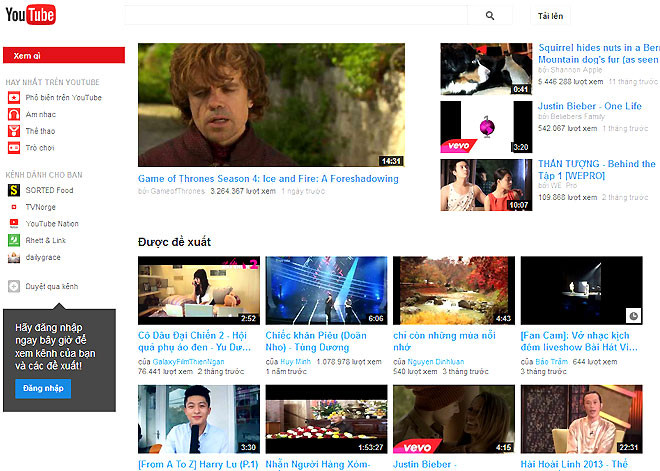Play the Nhắn Người Hàng Xóm thumbnail

[327, 419]
